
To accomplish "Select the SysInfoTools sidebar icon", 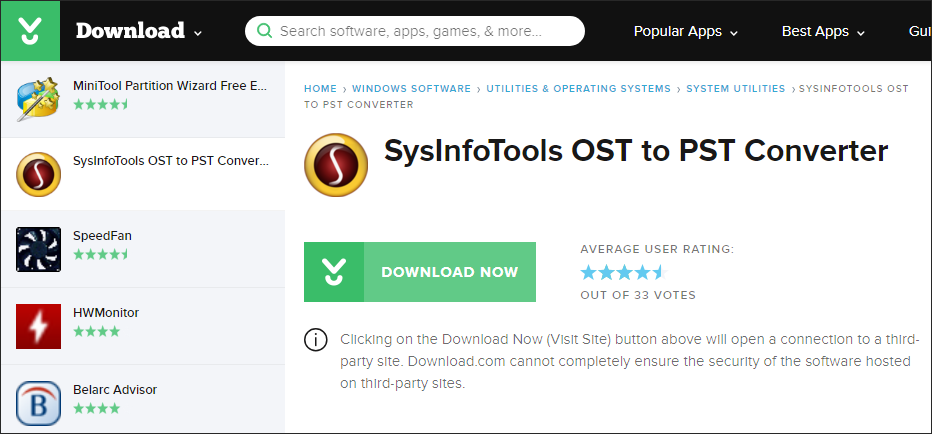I will pos(38,174).
